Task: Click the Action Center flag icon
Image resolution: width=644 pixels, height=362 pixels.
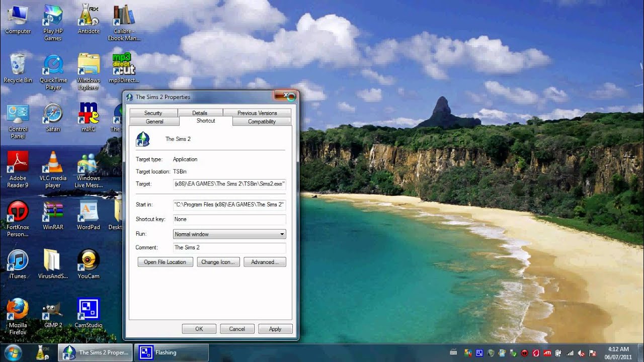Action: point(592,353)
